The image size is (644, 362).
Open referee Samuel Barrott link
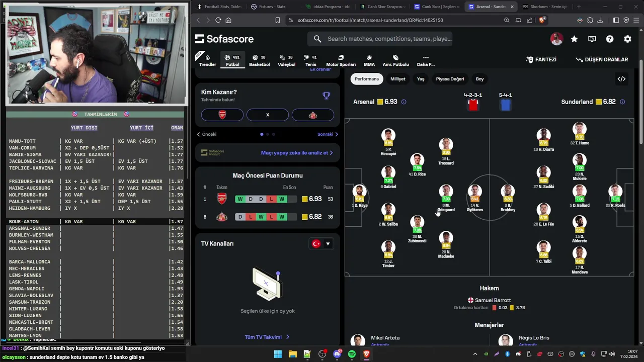[489, 300]
